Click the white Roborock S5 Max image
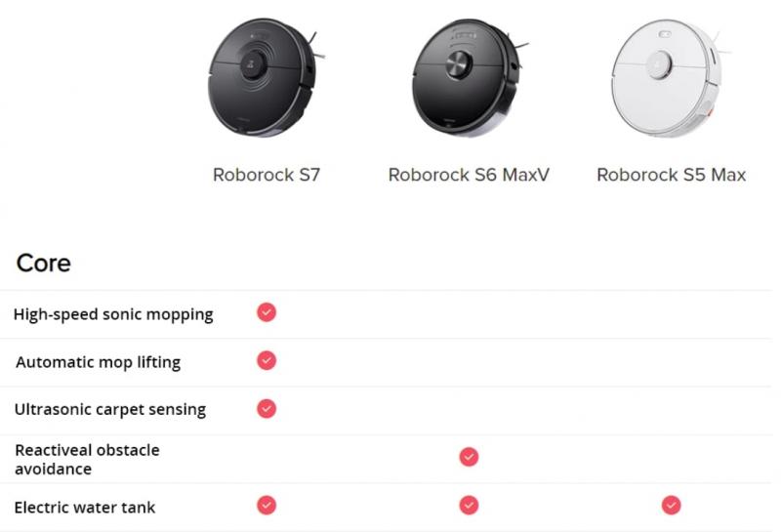 coord(671,78)
